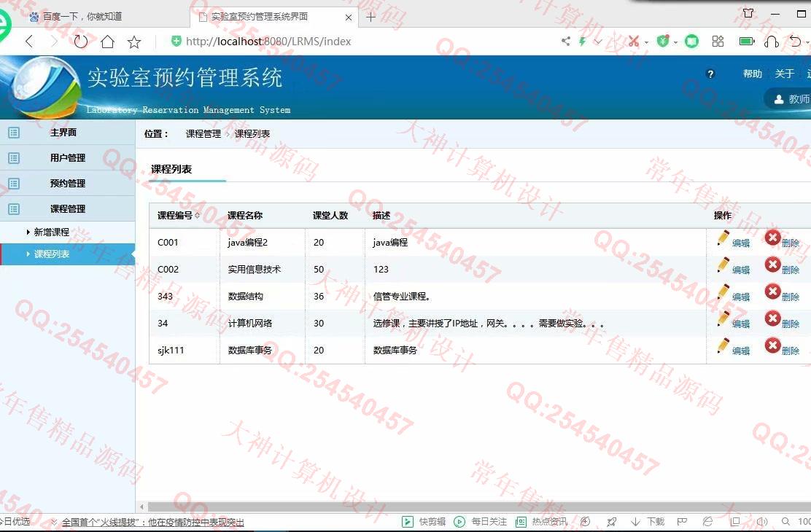The image size is (811, 532).
Task: Click the pencil edit icon for C002
Action: 723,265
